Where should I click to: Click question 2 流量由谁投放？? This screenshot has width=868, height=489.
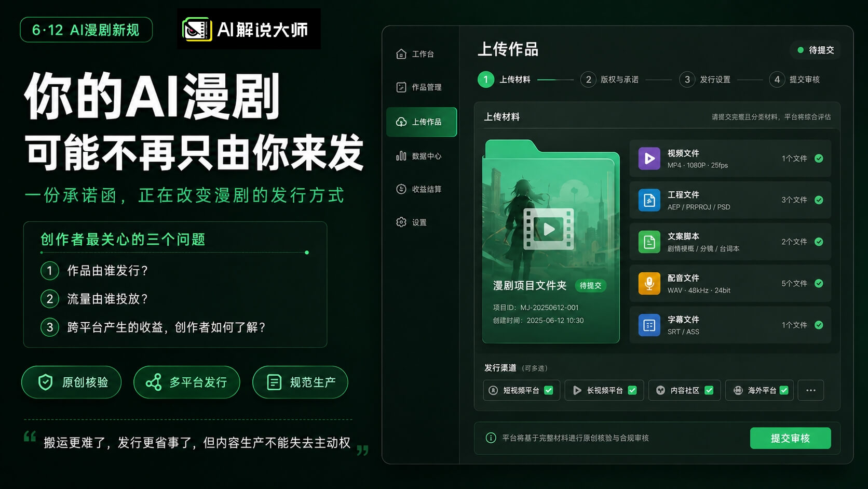pos(107,299)
